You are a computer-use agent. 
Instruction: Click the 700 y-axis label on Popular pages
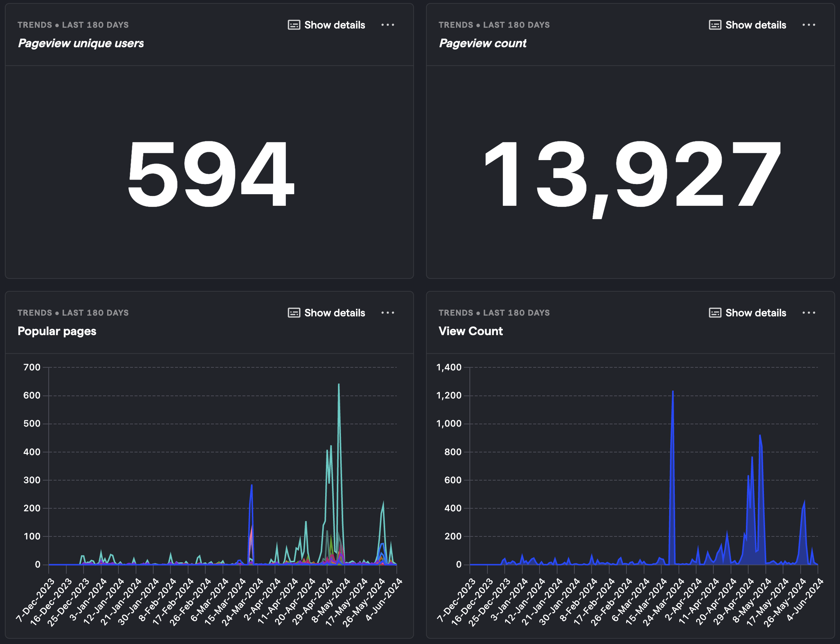coord(32,367)
